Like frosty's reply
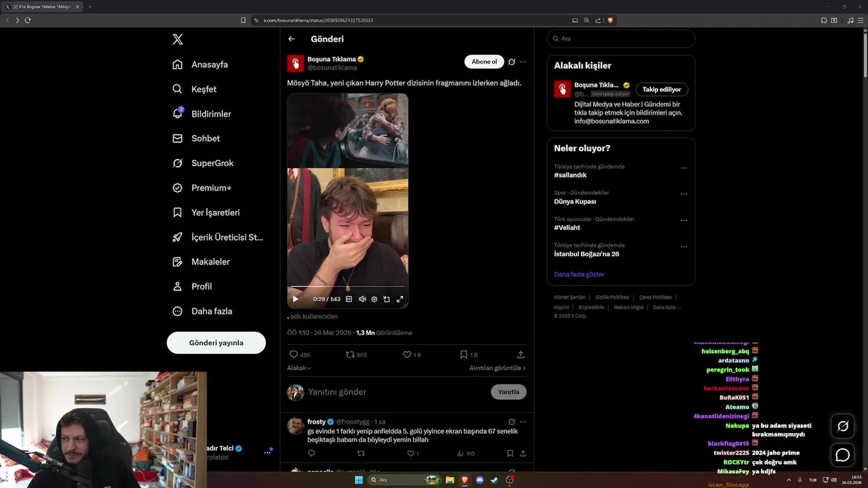This screenshot has width=868, height=488. coord(412,453)
